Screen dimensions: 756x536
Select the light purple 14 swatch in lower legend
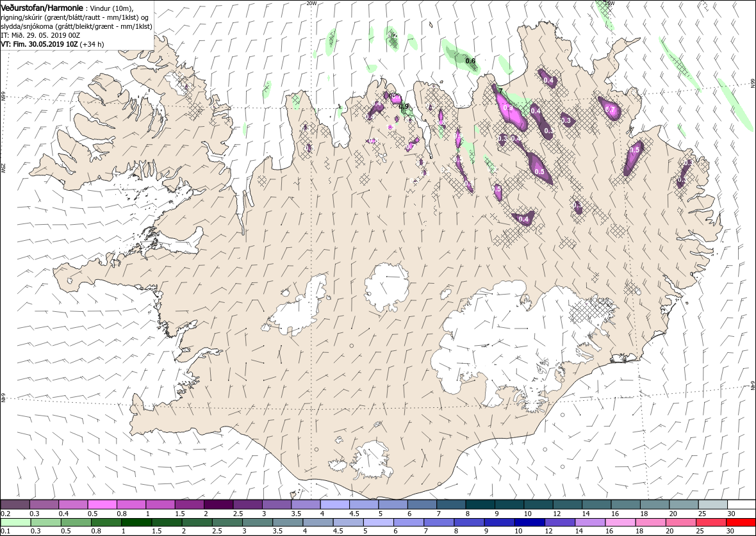590,523
